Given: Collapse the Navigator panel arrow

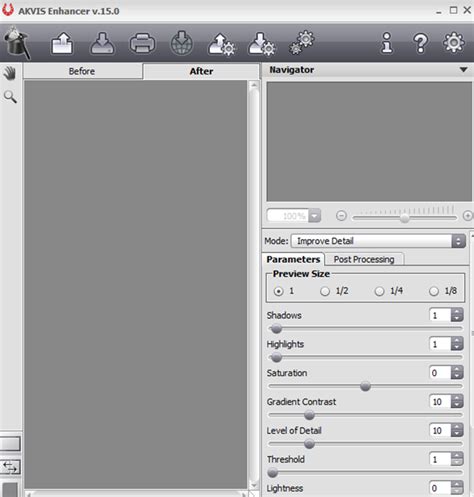Looking at the screenshot, I should pyautogui.click(x=463, y=70).
